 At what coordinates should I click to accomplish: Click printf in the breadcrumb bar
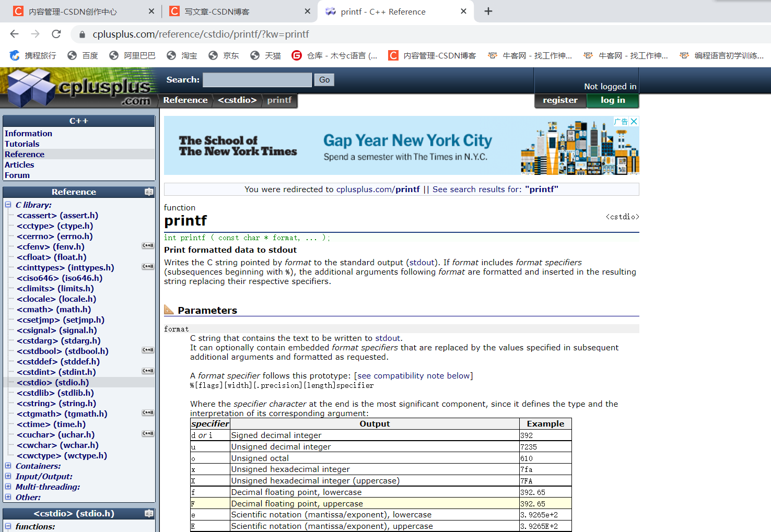coord(279,100)
